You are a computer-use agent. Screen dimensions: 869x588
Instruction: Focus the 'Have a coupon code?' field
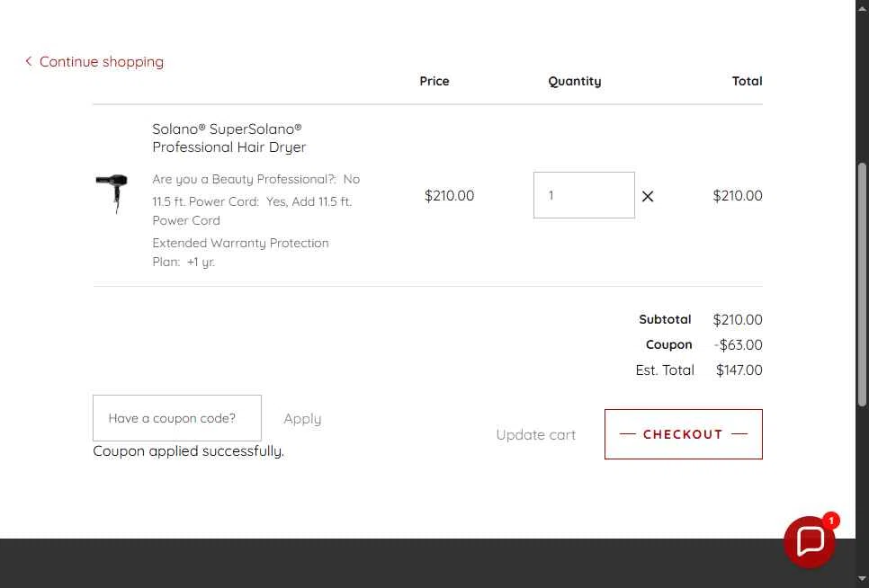(x=177, y=418)
